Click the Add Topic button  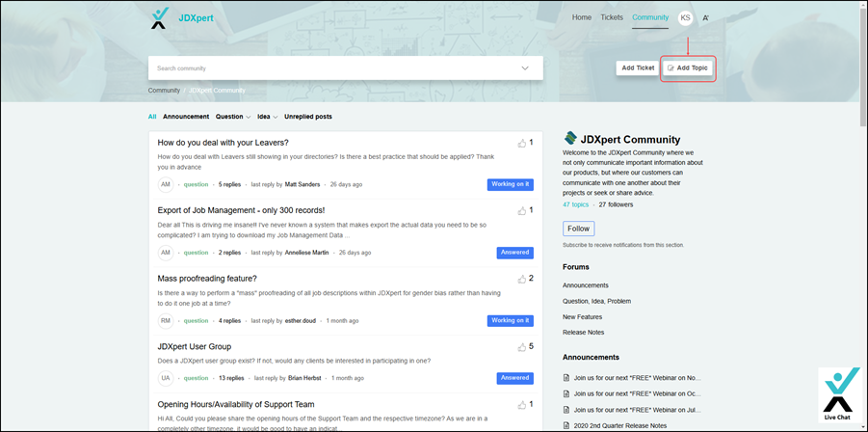coord(688,67)
